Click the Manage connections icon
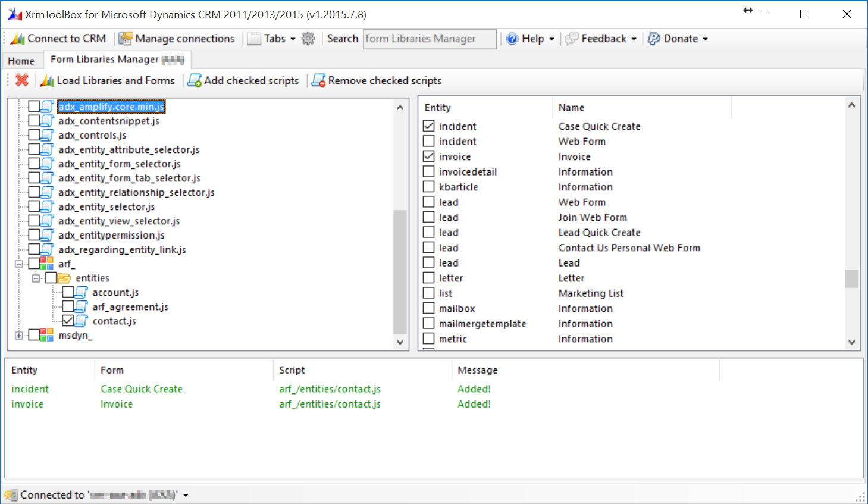Image resolution: width=868 pixels, height=504 pixels. 125,39
